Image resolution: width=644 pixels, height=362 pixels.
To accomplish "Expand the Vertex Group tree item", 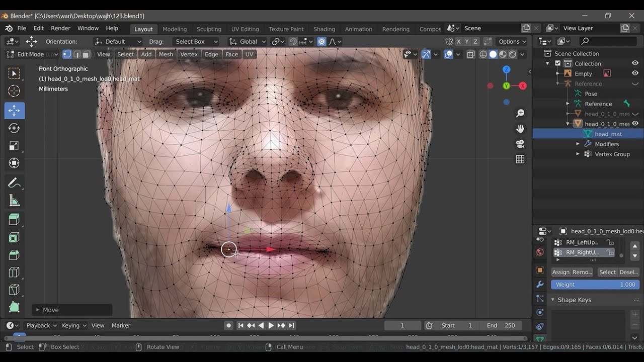I will point(578,154).
